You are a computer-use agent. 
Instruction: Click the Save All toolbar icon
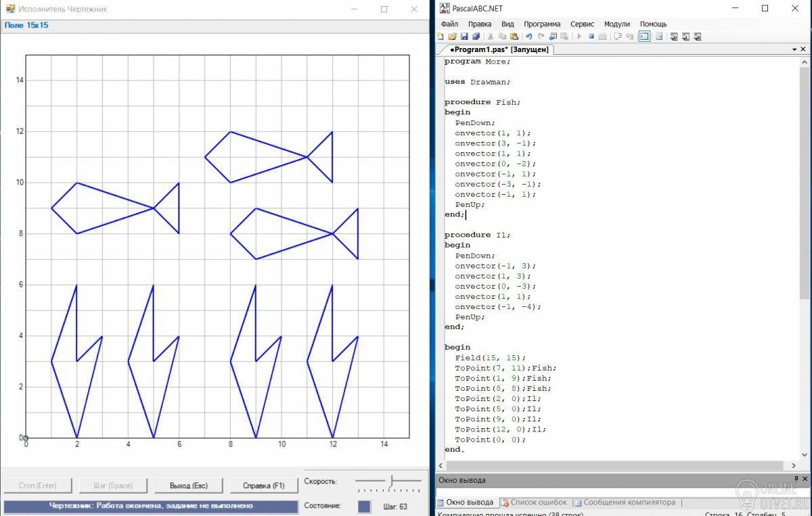pyautogui.click(x=476, y=37)
